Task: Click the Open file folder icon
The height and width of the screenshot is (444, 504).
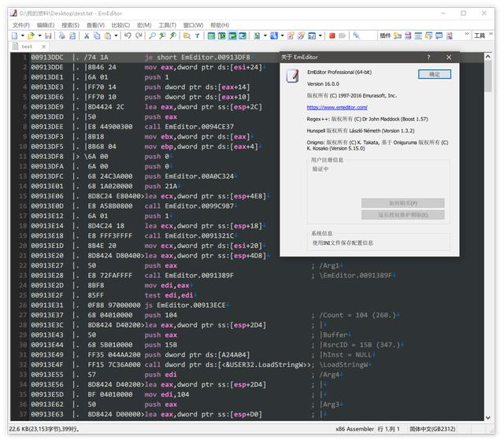Action: click(x=31, y=35)
